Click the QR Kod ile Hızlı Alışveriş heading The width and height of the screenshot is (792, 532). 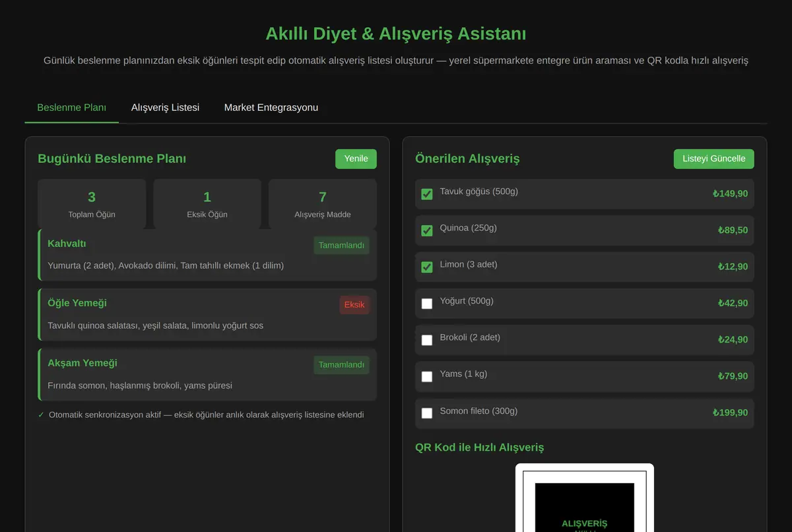(480, 448)
